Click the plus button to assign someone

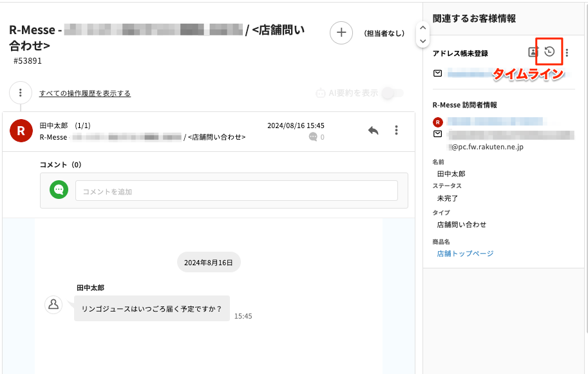tap(341, 33)
